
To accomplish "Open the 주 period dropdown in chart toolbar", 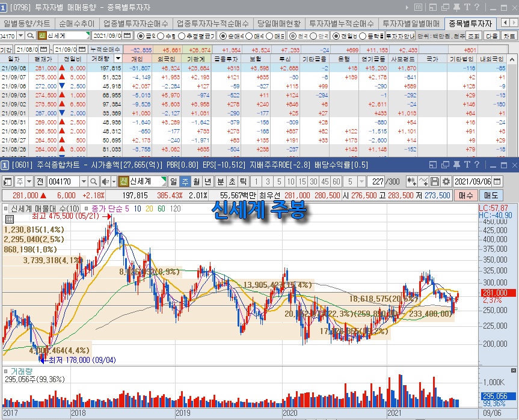I will pos(29,181).
